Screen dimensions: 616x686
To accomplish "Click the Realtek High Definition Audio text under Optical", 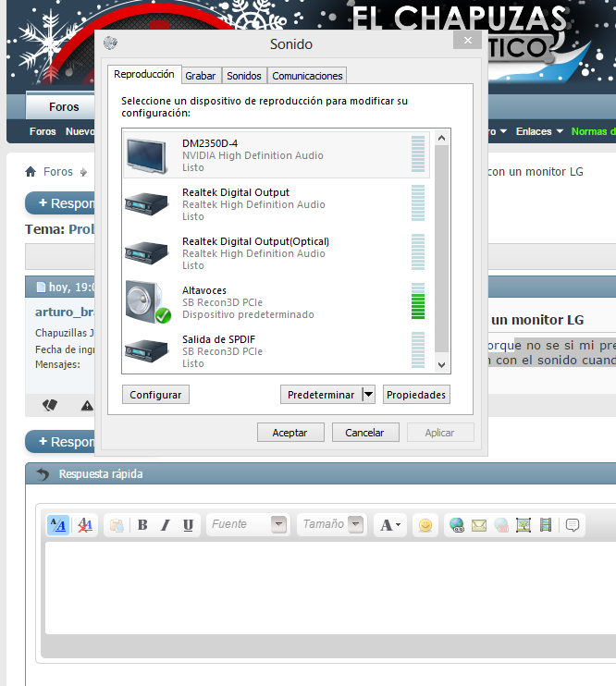I will (x=253, y=253).
